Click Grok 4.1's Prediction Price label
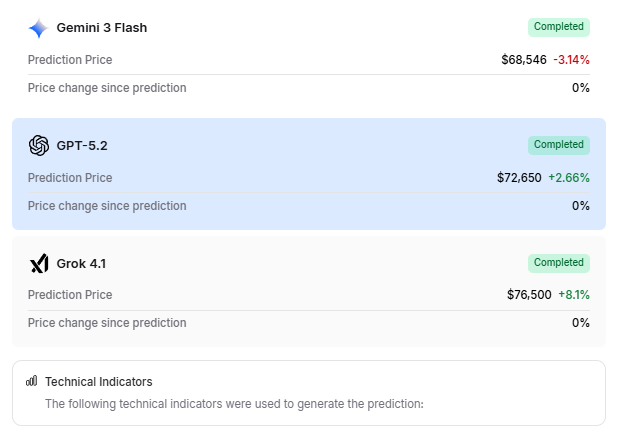 coord(70,295)
